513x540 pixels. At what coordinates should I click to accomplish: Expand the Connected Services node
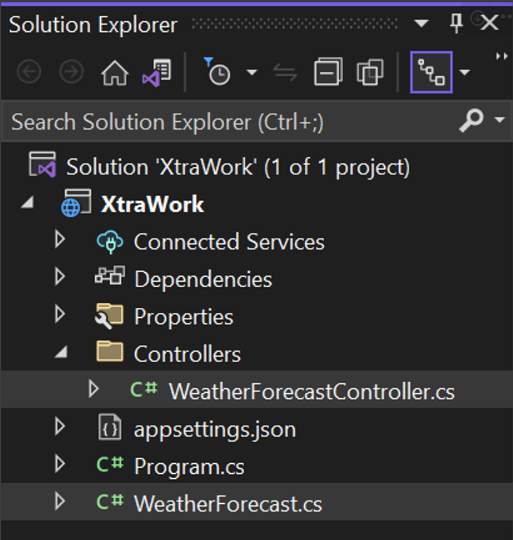pyautogui.click(x=60, y=239)
